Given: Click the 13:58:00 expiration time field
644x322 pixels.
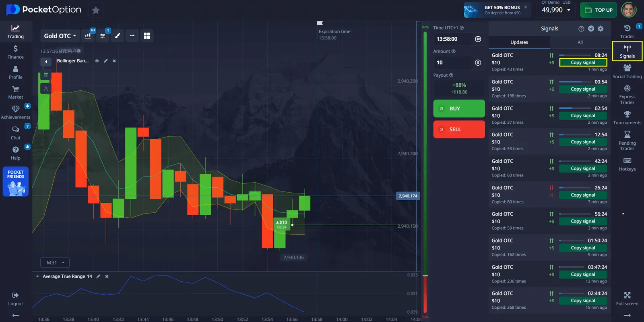Looking at the screenshot, I should coord(453,39).
